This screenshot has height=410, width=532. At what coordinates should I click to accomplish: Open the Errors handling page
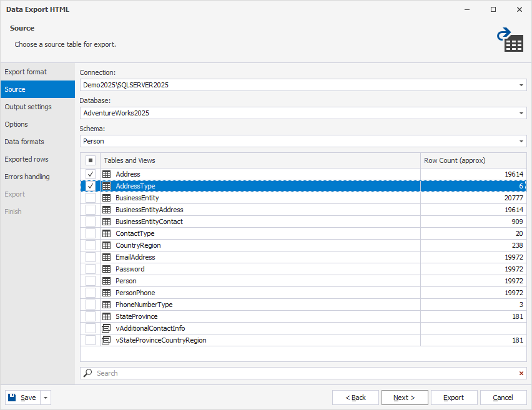click(37, 177)
